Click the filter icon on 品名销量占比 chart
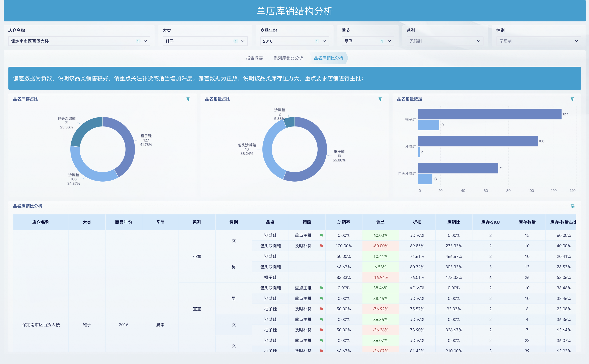 381,99
